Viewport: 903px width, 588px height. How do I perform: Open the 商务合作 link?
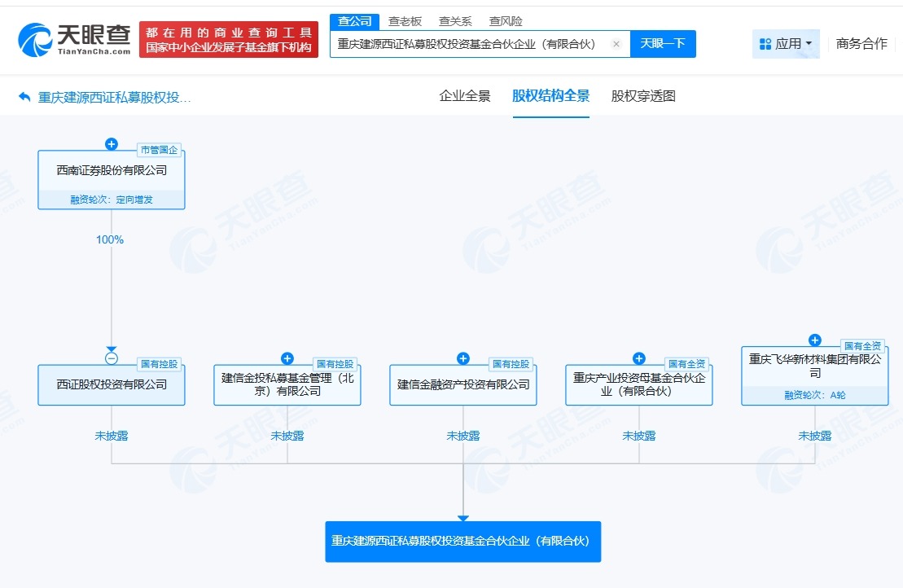861,43
